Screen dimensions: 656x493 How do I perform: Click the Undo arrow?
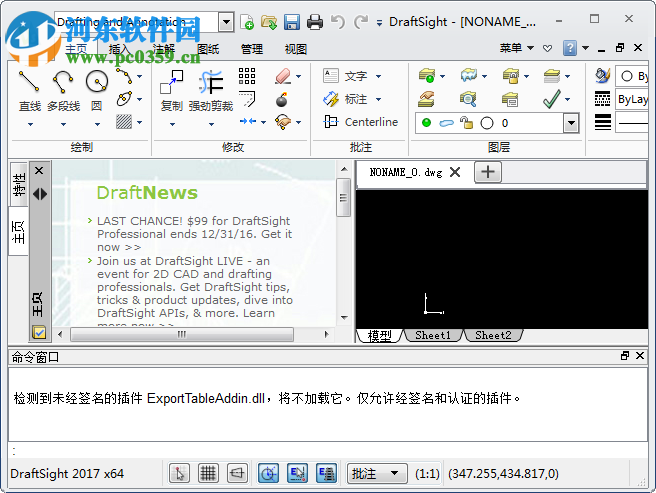click(338, 22)
